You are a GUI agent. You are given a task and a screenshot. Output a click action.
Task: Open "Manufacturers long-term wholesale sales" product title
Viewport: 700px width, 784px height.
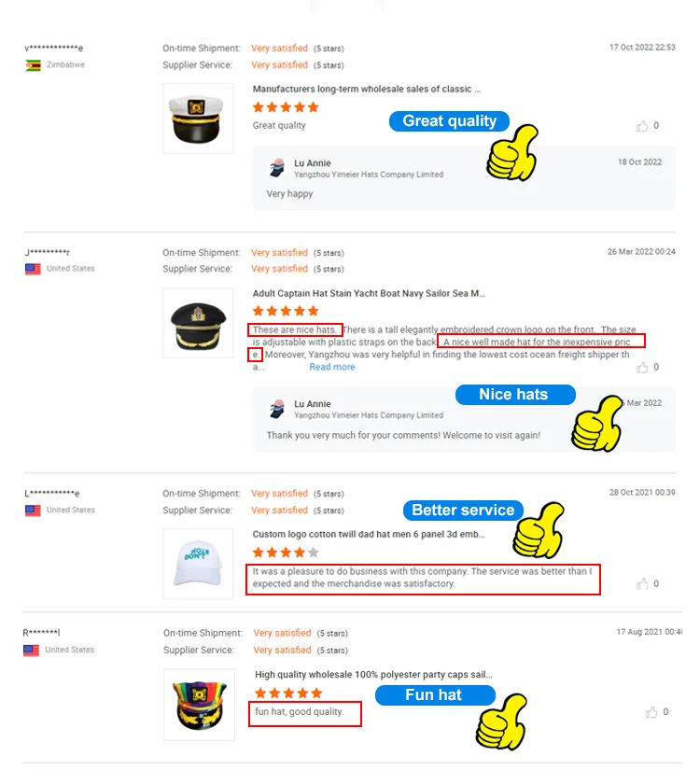(x=367, y=89)
